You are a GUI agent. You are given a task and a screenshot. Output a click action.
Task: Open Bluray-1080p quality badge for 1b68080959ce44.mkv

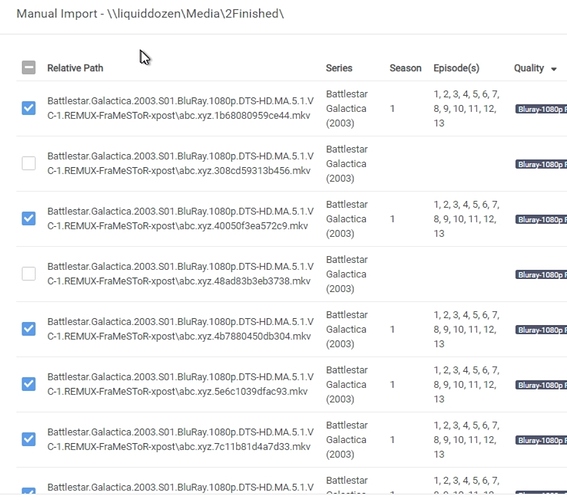(541, 109)
